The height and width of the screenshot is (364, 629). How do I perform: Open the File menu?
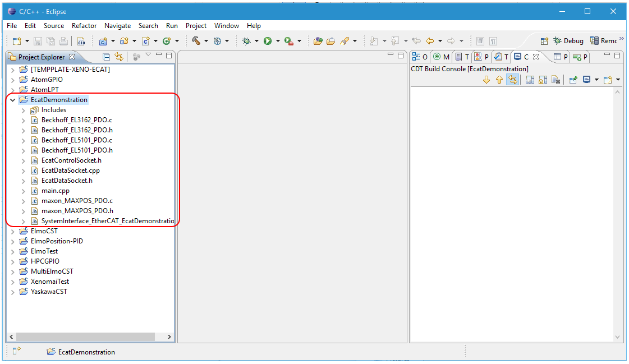tap(12, 26)
